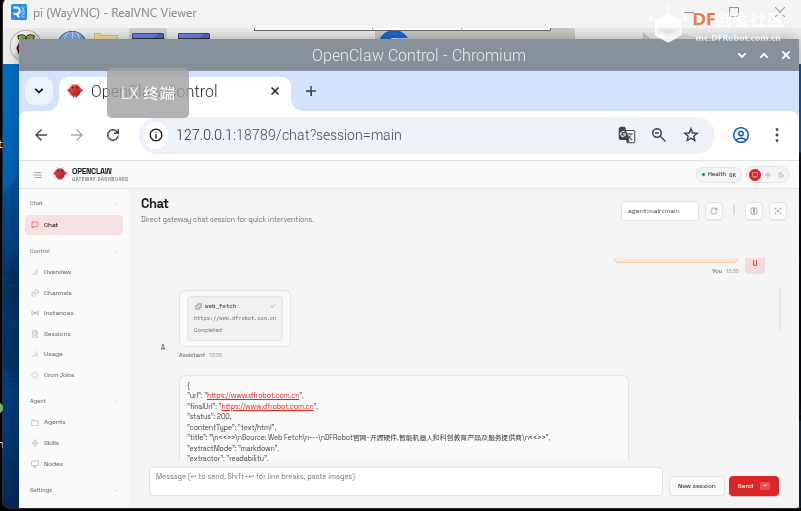This screenshot has height=511, width=801.
Task: Click the red Send button
Action: click(753, 486)
